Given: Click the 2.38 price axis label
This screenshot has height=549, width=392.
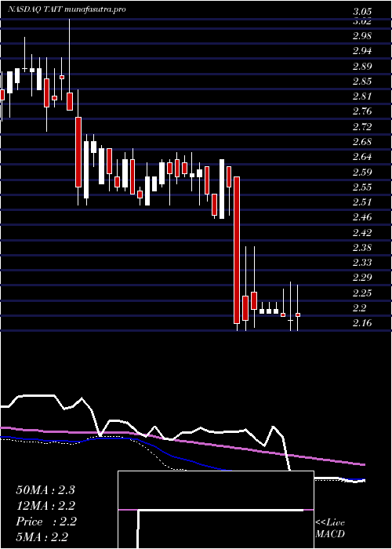Looking at the screenshot, I should pos(362,248).
